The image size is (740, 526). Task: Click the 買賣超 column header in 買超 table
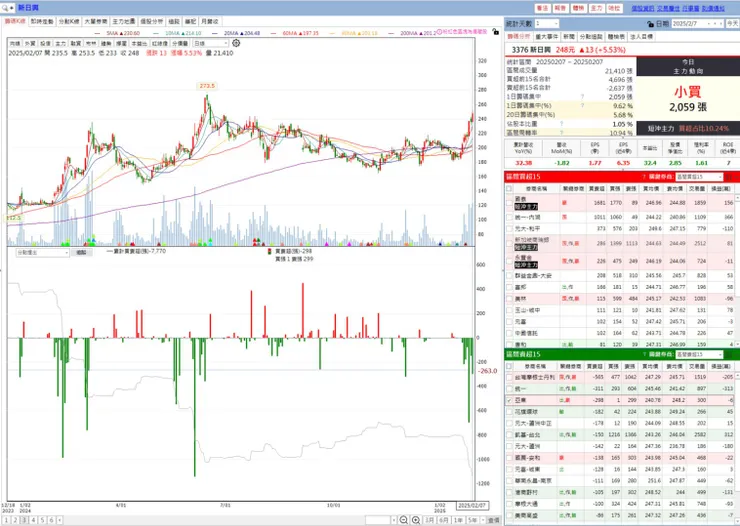coord(597,189)
